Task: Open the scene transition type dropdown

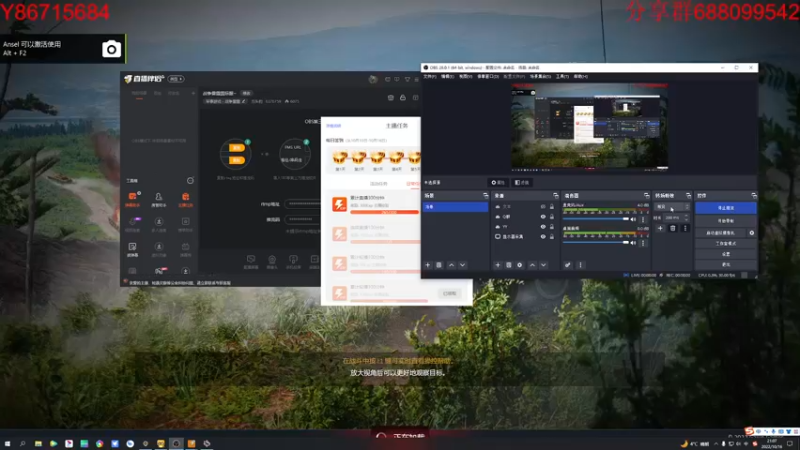Action: click(x=672, y=207)
